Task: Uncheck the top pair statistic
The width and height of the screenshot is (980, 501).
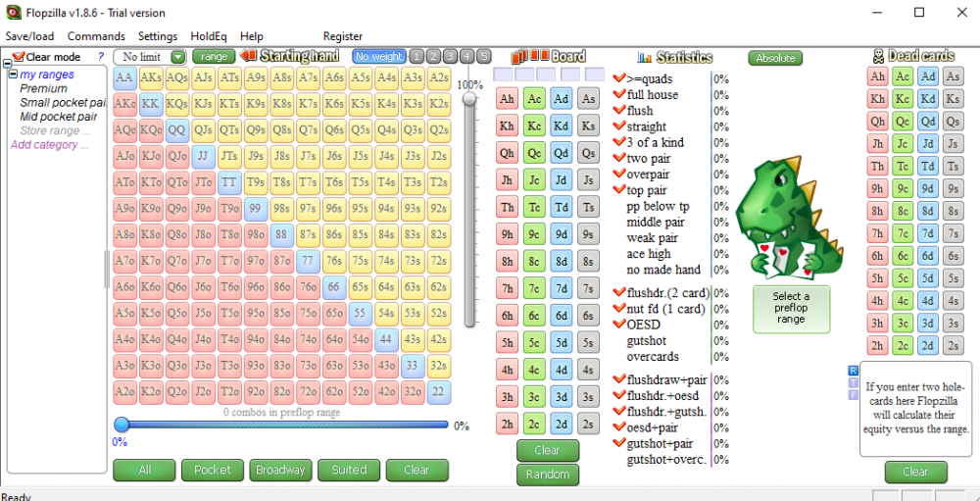Action: [x=619, y=189]
